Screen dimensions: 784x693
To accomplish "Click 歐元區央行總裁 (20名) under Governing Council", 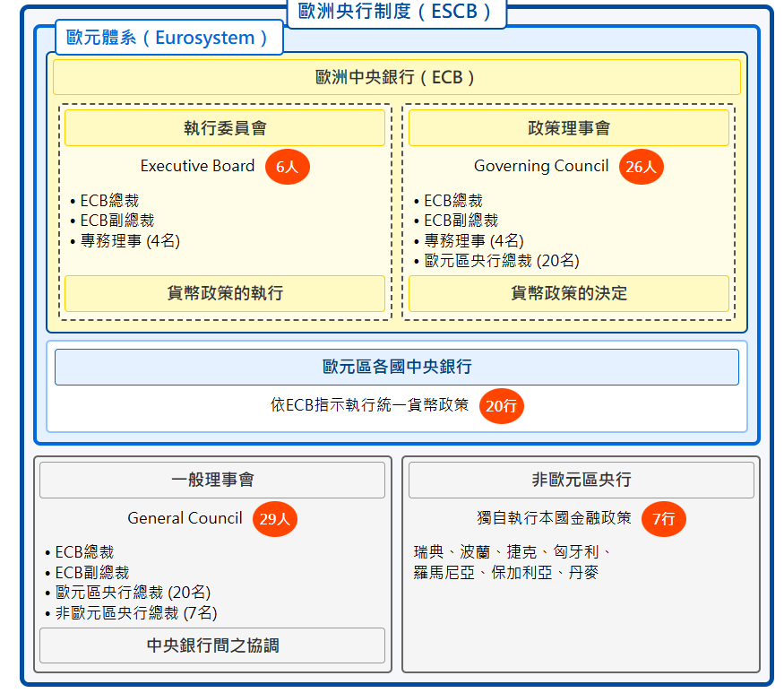I will (502, 261).
